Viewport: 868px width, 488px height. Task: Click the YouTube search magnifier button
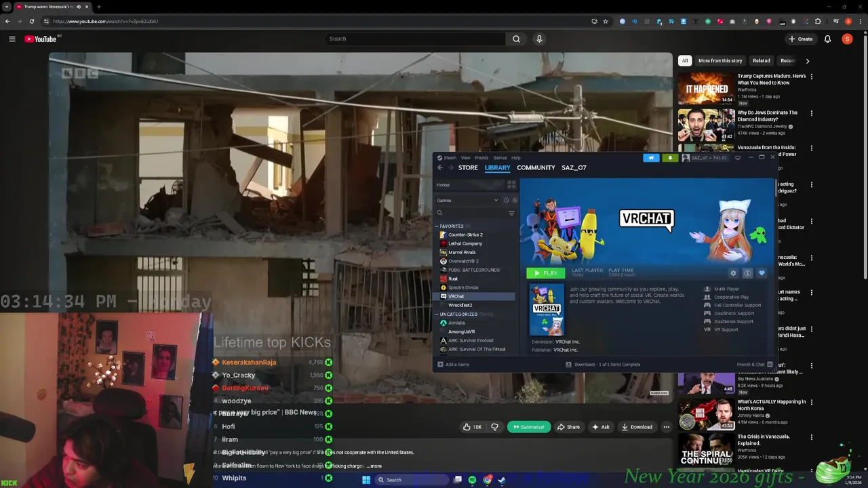pyautogui.click(x=516, y=39)
